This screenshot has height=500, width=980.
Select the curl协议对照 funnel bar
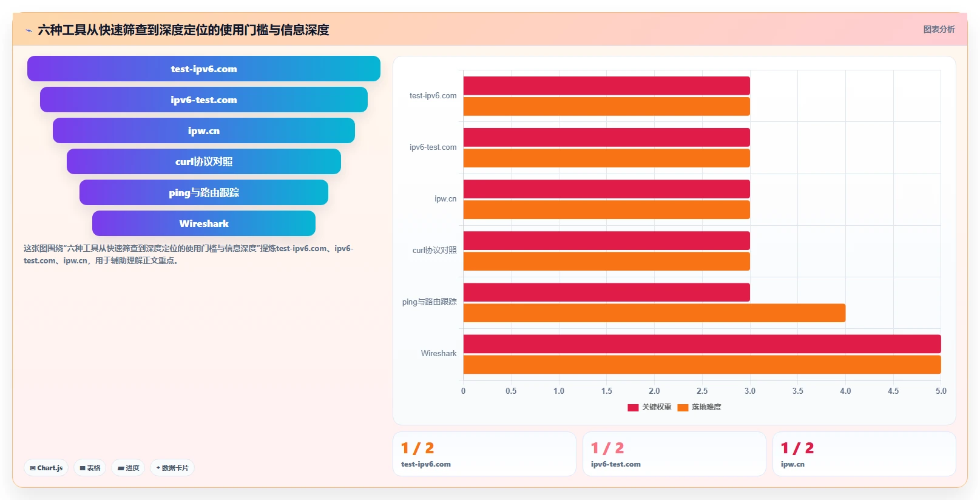(x=204, y=161)
